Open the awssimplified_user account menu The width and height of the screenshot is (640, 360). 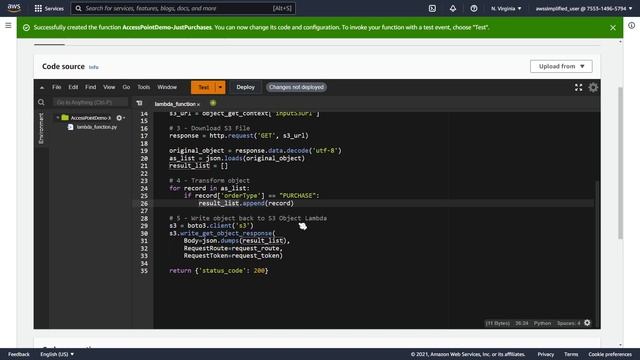click(584, 8)
